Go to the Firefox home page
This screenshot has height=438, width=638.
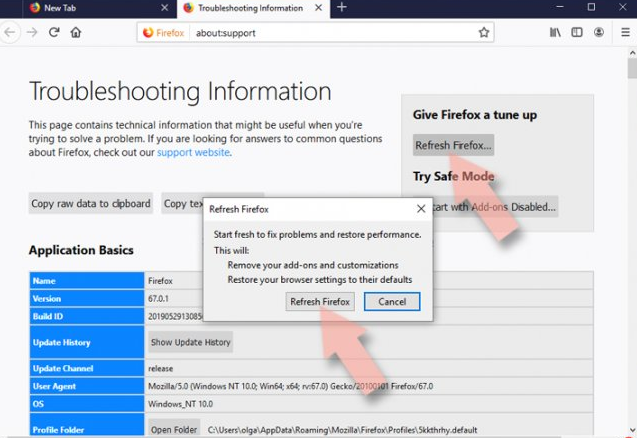[x=75, y=32]
